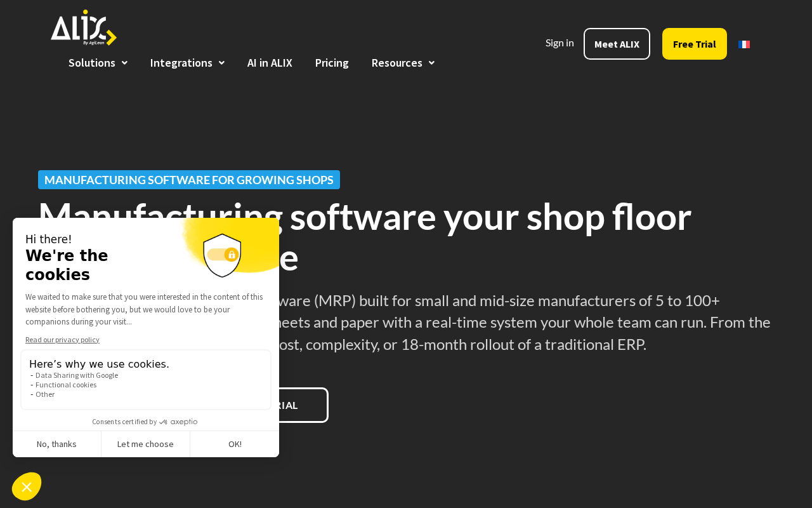Start the yellow Free Trial button
The width and height of the screenshot is (812, 508).
[695, 44]
